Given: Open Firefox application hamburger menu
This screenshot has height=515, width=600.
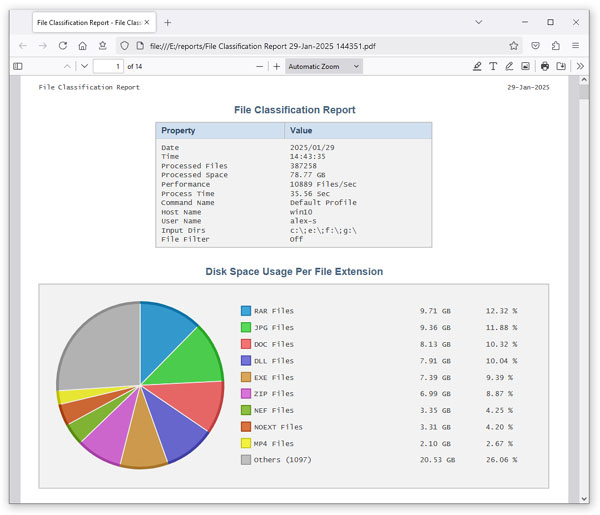Looking at the screenshot, I should coord(576,45).
